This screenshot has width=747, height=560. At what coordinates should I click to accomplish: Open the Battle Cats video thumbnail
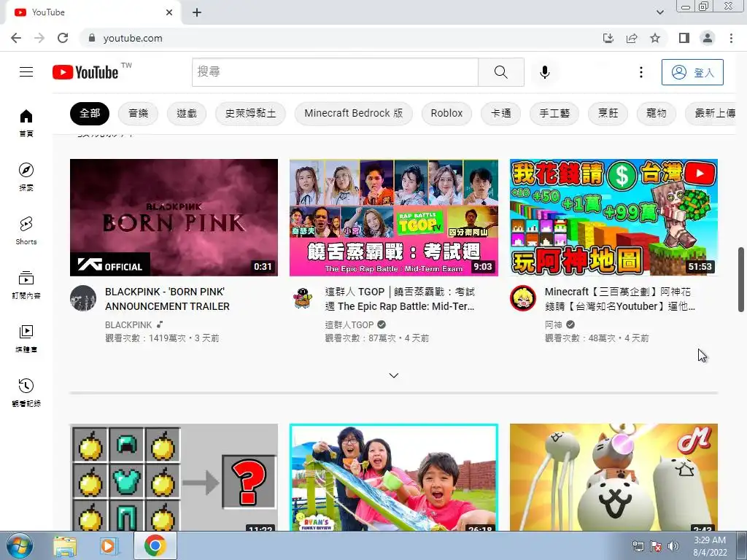614,477
